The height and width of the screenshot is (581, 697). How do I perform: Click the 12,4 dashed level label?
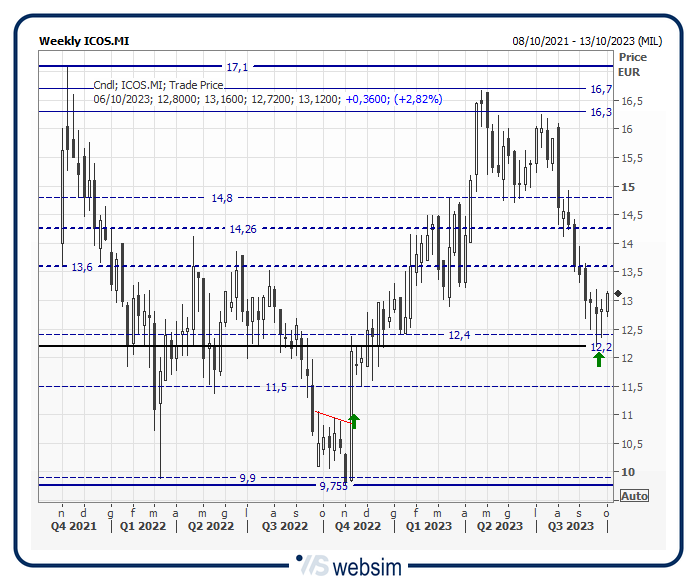(x=459, y=335)
